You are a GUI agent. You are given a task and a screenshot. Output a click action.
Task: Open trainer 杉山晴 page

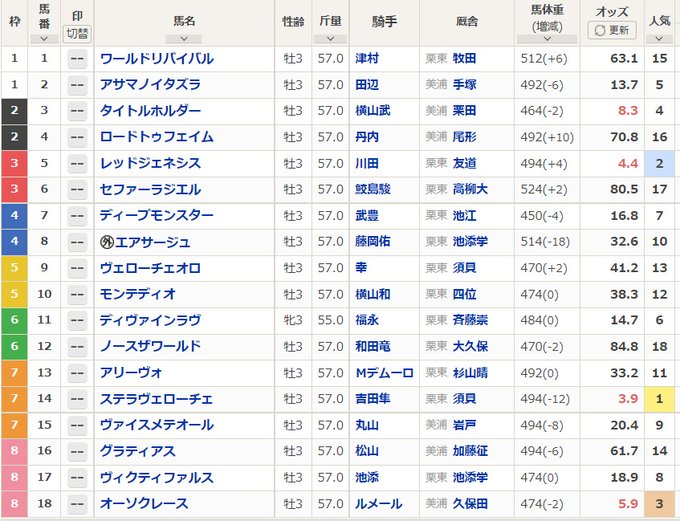(x=471, y=373)
